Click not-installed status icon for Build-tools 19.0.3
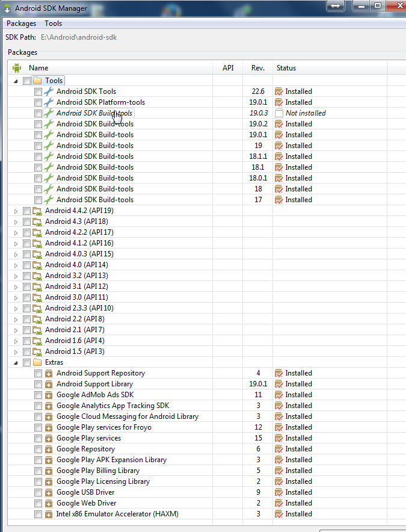This screenshot has height=532, width=406. pos(279,113)
